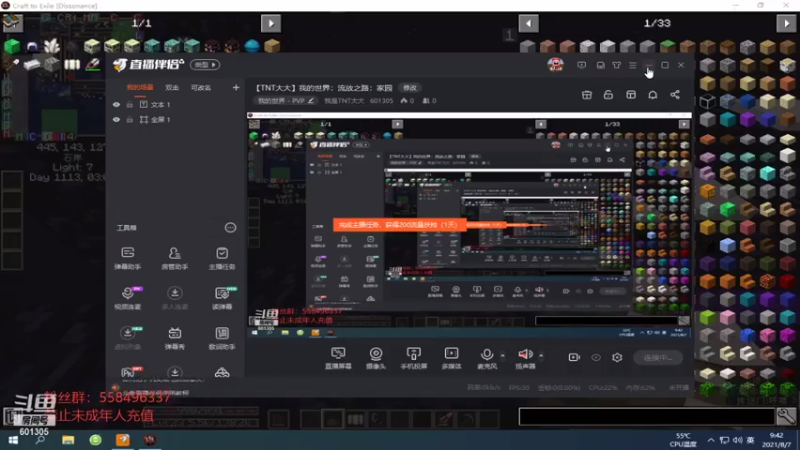This screenshot has height=450, width=800.
Task: Edit the 我的世界 - PVP category tag
Action: [x=286, y=101]
